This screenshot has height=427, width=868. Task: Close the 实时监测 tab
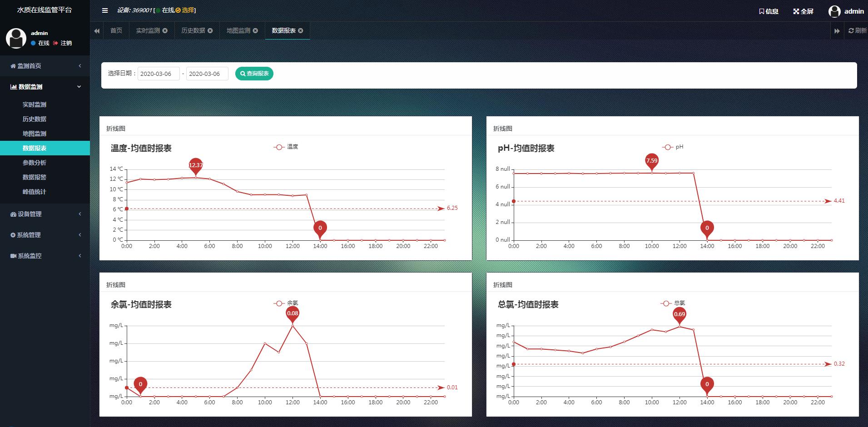tap(165, 31)
